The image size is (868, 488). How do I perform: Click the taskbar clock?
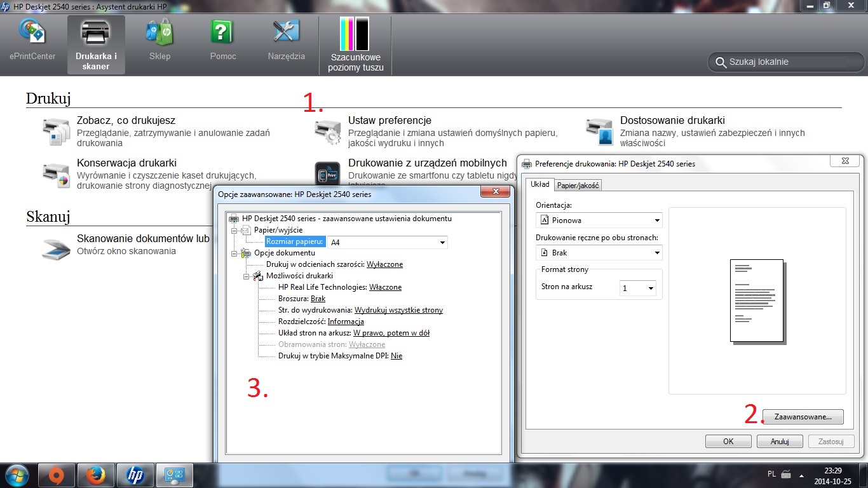(x=833, y=475)
